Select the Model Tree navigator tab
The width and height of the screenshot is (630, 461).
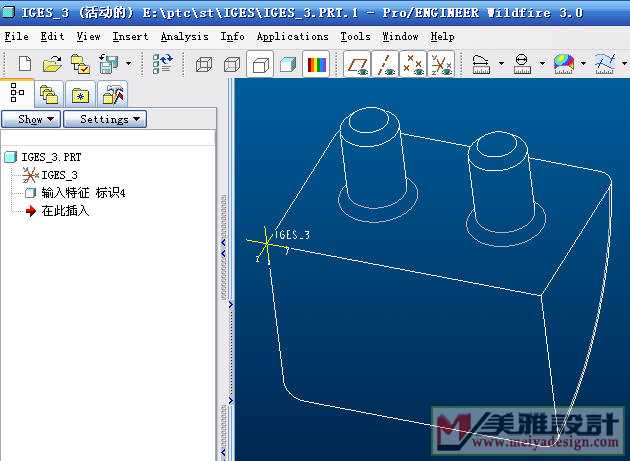pyautogui.click(x=17, y=93)
